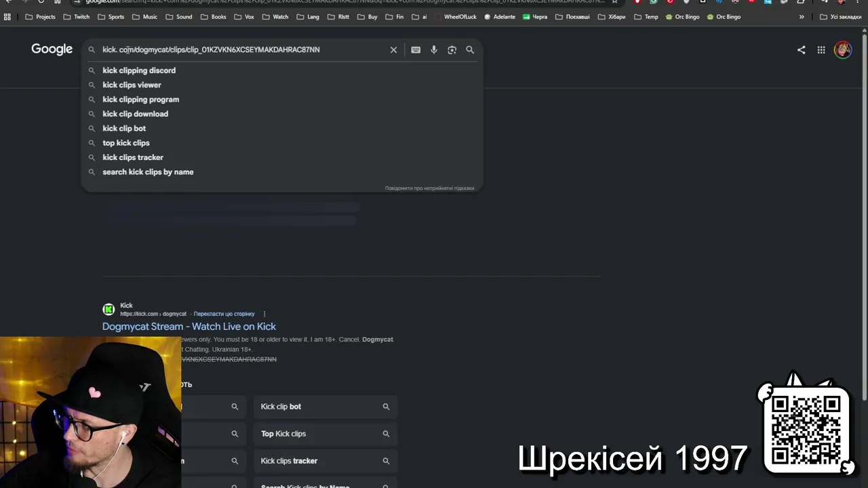
Task: Click "Перекласти цю сторінку" translate link
Action: pyautogui.click(x=224, y=314)
